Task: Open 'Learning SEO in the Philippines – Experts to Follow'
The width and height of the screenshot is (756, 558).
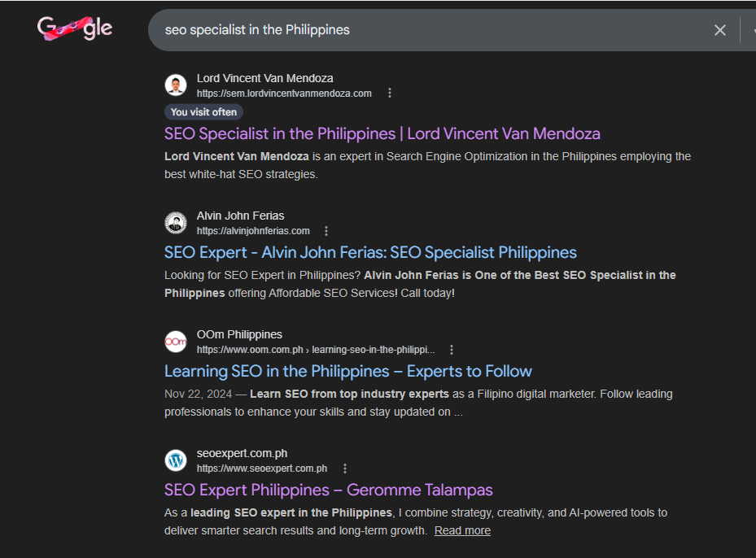Action: tap(347, 371)
